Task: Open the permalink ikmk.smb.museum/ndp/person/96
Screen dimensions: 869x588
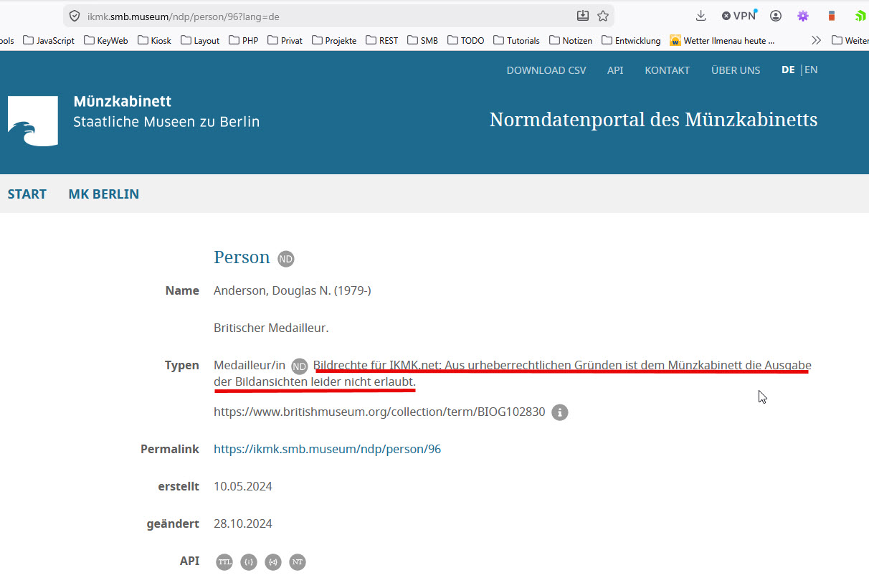Action: (x=328, y=450)
